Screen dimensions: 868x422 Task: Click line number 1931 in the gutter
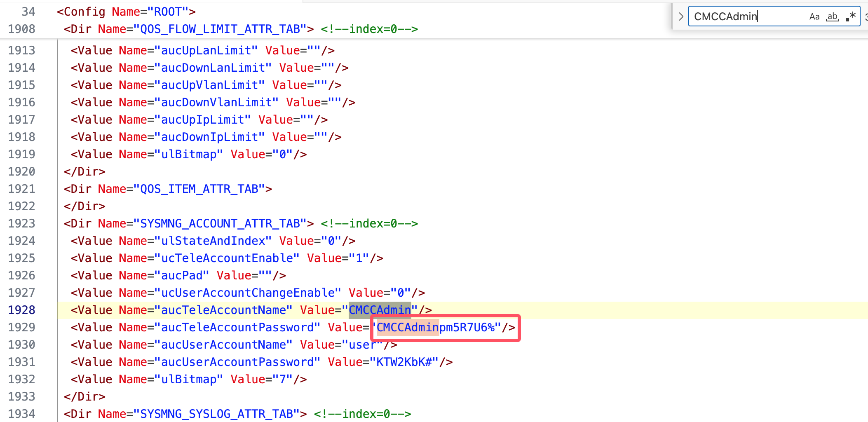click(21, 362)
